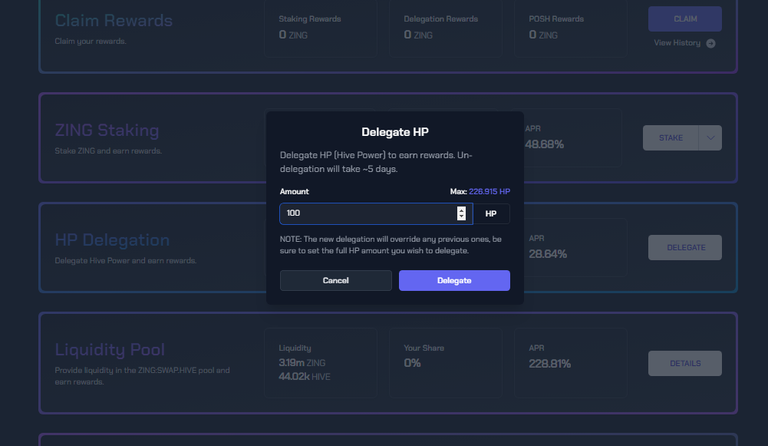Click the POSH Rewards 0 ZING value
The width and height of the screenshot is (768, 446).
[x=543, y=35]
